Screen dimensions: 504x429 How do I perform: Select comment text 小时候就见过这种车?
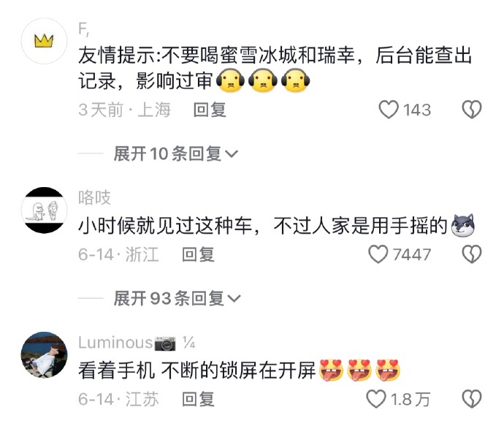click(165, 225)
